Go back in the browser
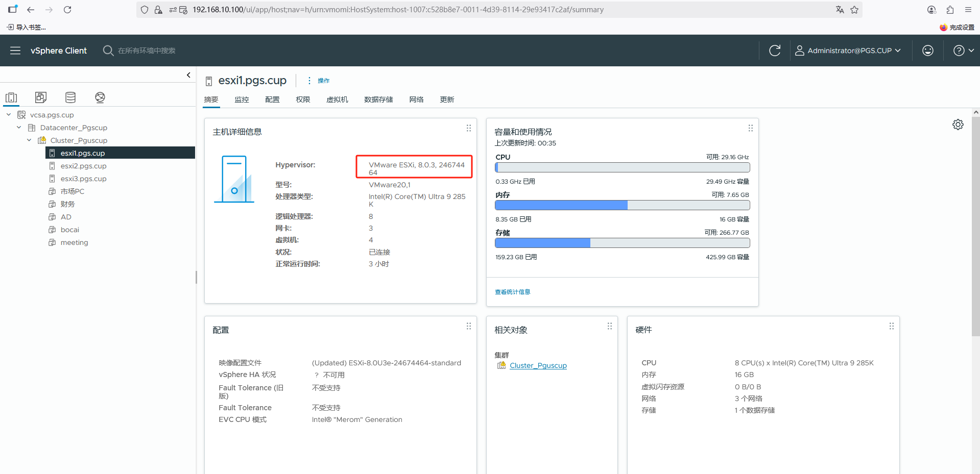This screenshot has width=980, height=474. coord(31,10)
